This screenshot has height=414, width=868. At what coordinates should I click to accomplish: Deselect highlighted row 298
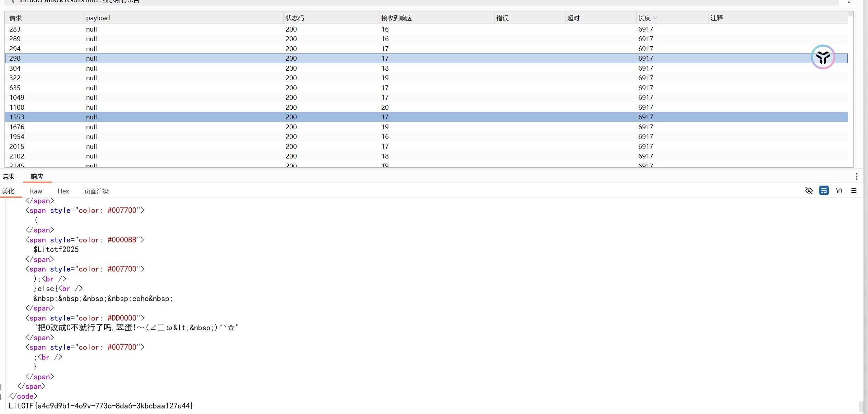(137, 58)
